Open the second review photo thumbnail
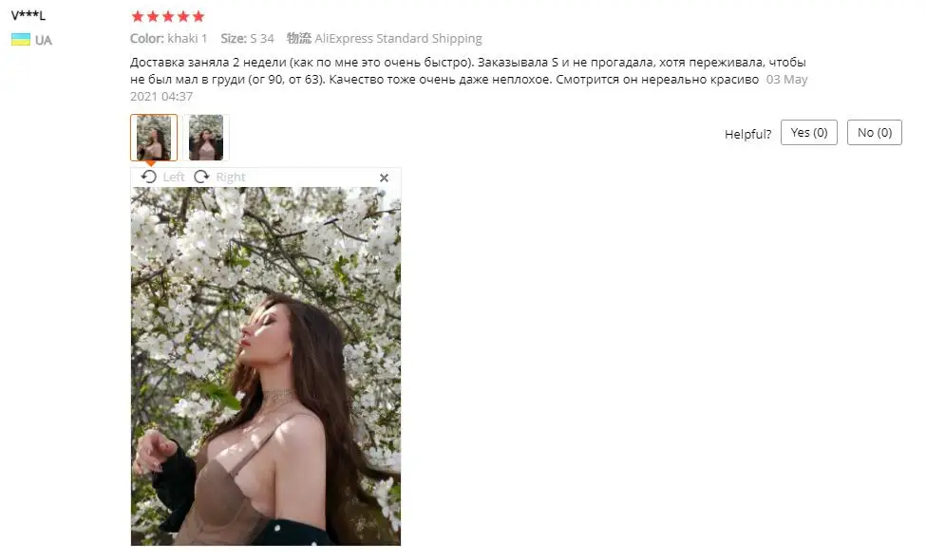The width and height of the screenshot is (926, 560). pyautogui.click(x=205, y=138)
